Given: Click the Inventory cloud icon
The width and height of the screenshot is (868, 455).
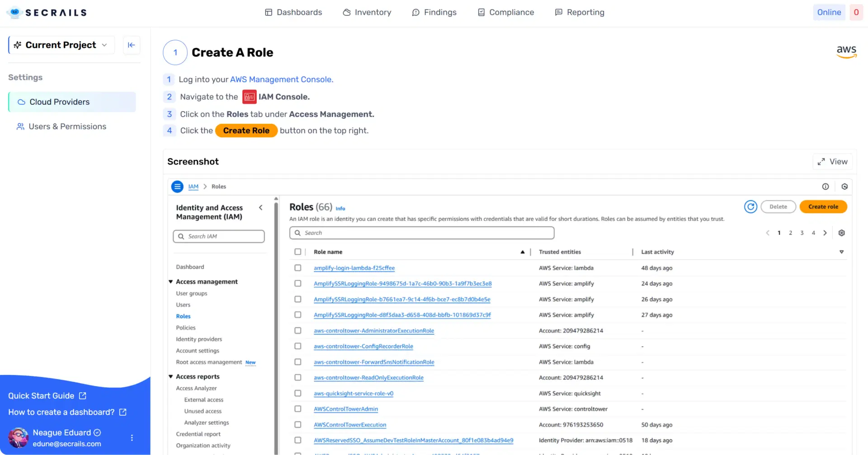Looking at the screenshot, I should tap(347, 12).
